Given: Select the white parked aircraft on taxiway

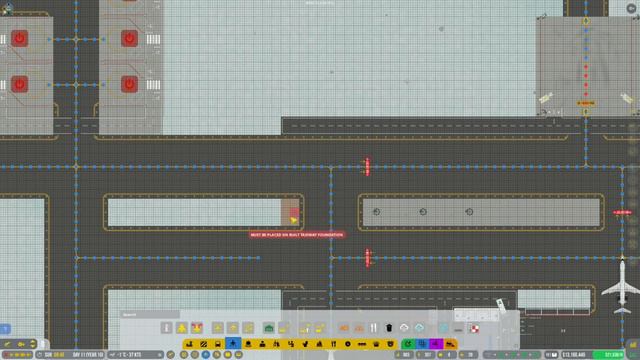Looking at the screenshot, I should click(622, 286).
